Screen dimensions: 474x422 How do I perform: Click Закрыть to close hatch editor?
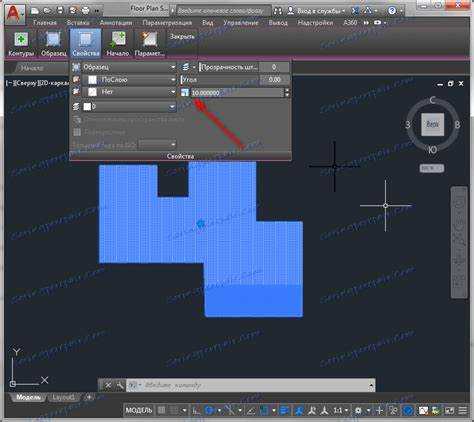point(182,37)
